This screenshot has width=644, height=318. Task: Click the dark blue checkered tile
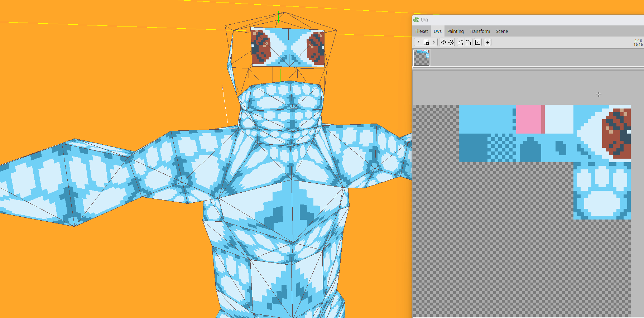click(x=501, y=148)
